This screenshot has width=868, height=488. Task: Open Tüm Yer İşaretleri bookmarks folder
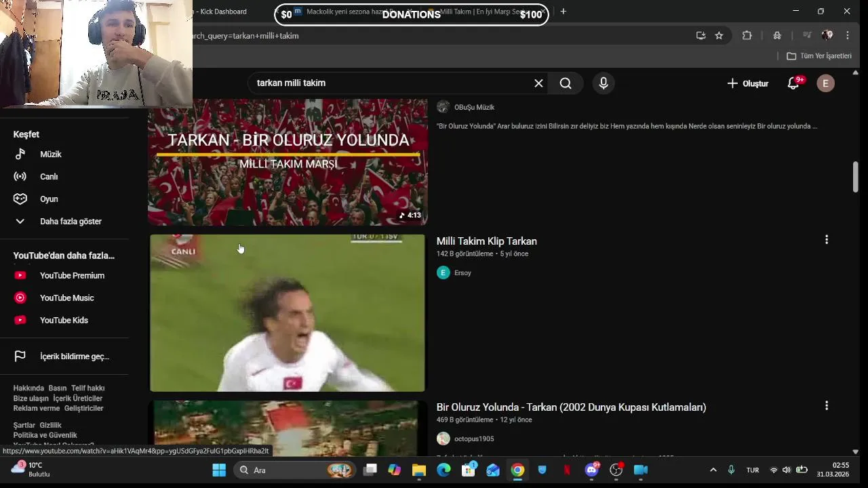click(819, 56)
